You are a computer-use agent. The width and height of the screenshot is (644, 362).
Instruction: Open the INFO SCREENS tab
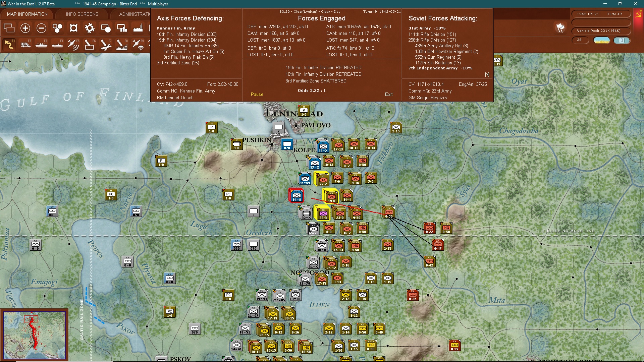point(82,14)
